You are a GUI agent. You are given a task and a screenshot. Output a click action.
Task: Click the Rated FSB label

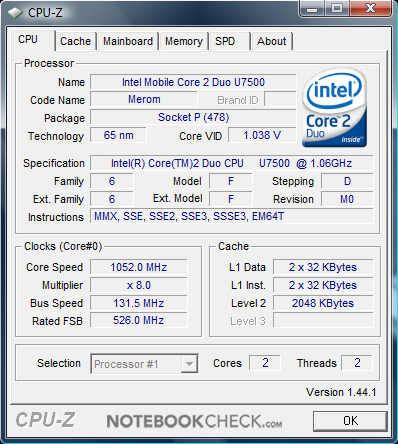[57, 321]
